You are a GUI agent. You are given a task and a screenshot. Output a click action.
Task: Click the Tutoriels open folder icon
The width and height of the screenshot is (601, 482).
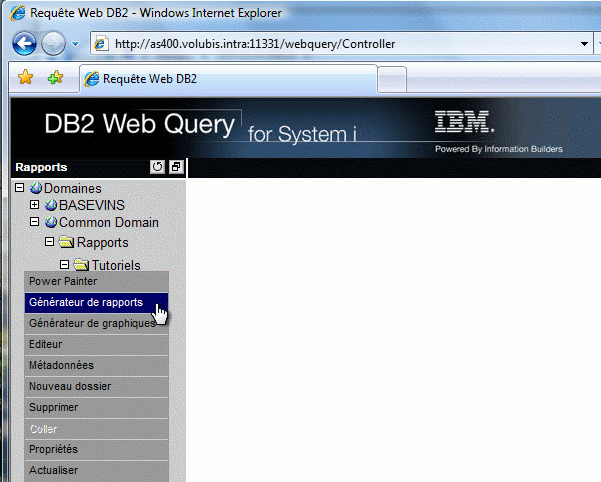pos(82,264)
